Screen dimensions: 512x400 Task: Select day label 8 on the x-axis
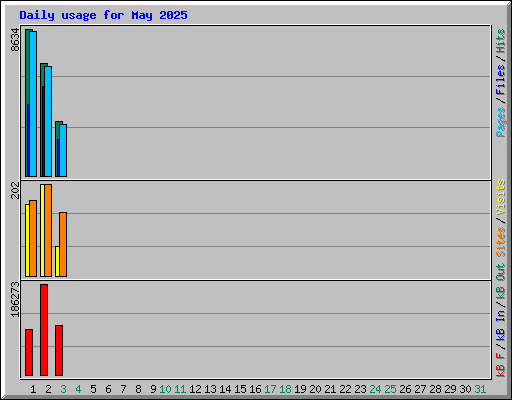click(x=138, y=389)
